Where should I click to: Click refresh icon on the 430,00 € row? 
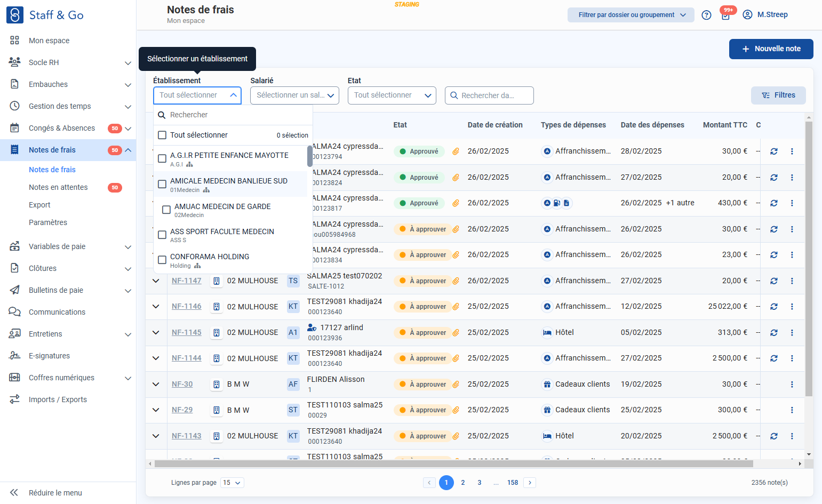coord(774,203)
